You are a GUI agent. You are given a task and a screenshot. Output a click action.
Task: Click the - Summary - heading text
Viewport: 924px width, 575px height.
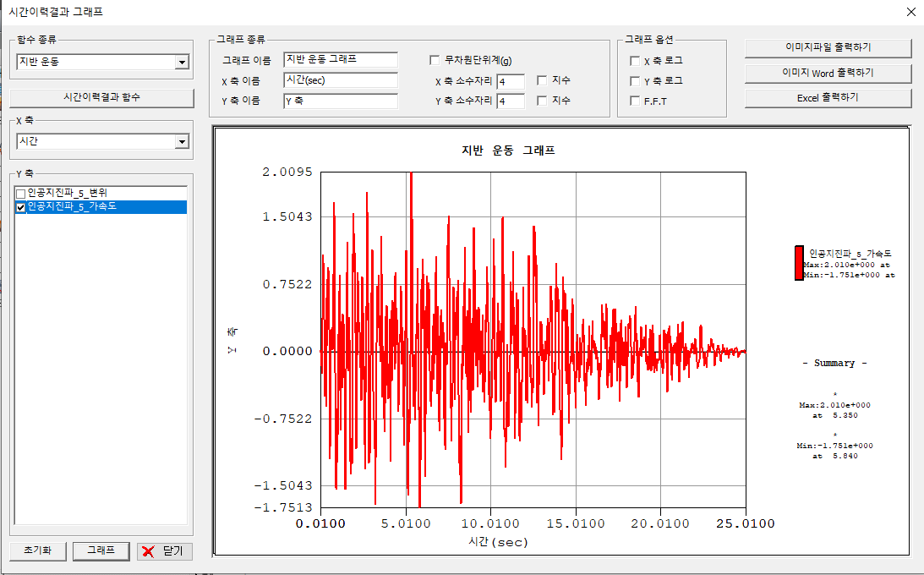point(834,364)
